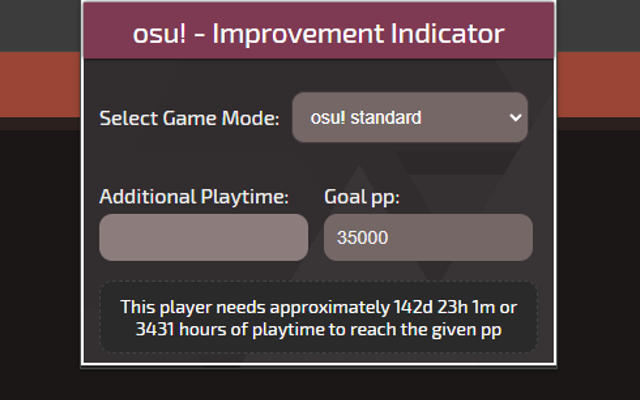Screen dimensions: 640x400
Task: Click the orange banner left of the popup
Action: 40,90
